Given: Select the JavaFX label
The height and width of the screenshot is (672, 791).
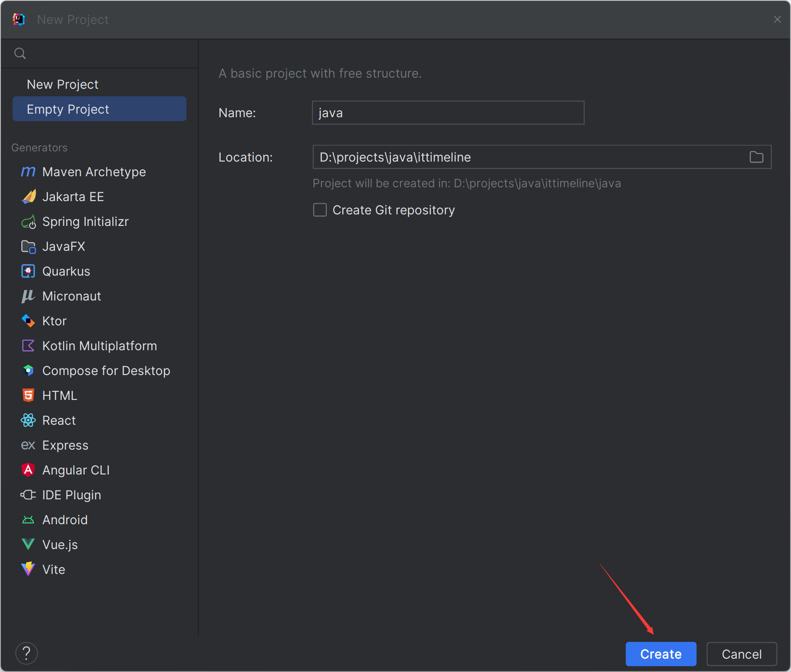Looking at the screenshot, I should click(x=63, y=246).
